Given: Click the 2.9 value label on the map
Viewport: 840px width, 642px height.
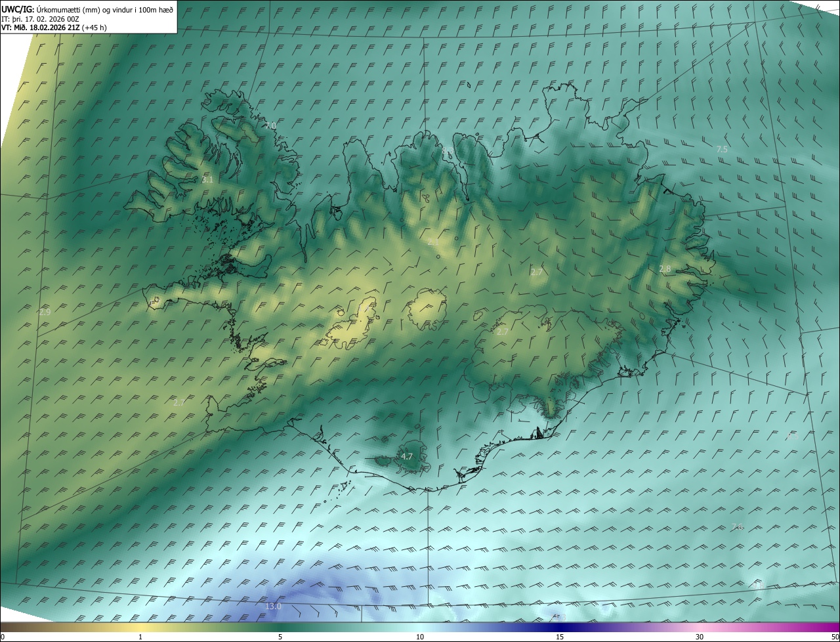Looking at the screenshot, I should [45, 312].
